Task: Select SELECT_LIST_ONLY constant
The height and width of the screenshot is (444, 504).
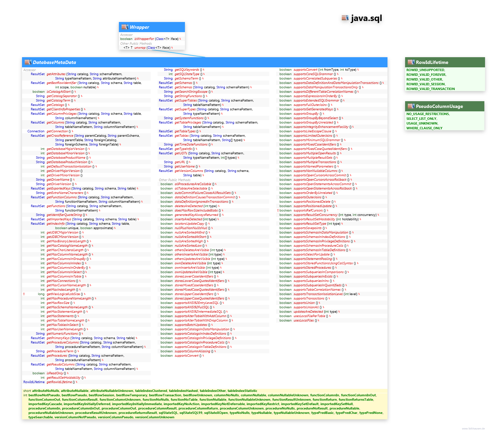Action: click(422, 119)
